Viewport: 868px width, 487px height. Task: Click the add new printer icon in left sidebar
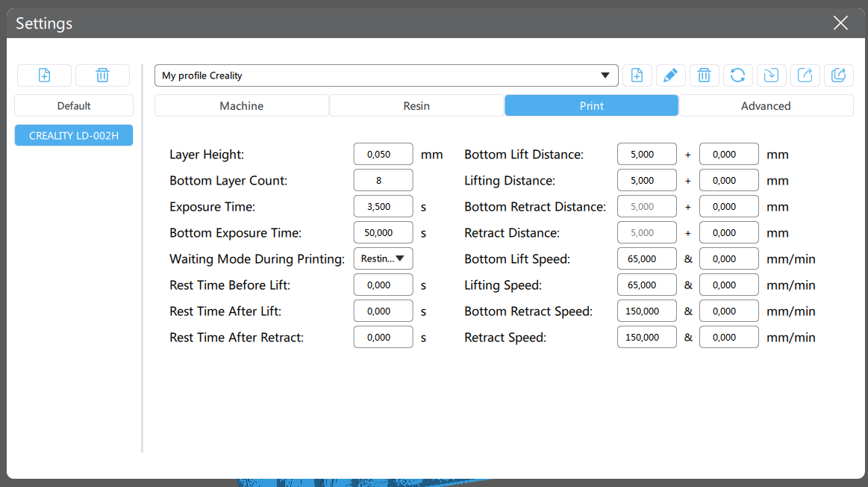coord(44,75)
